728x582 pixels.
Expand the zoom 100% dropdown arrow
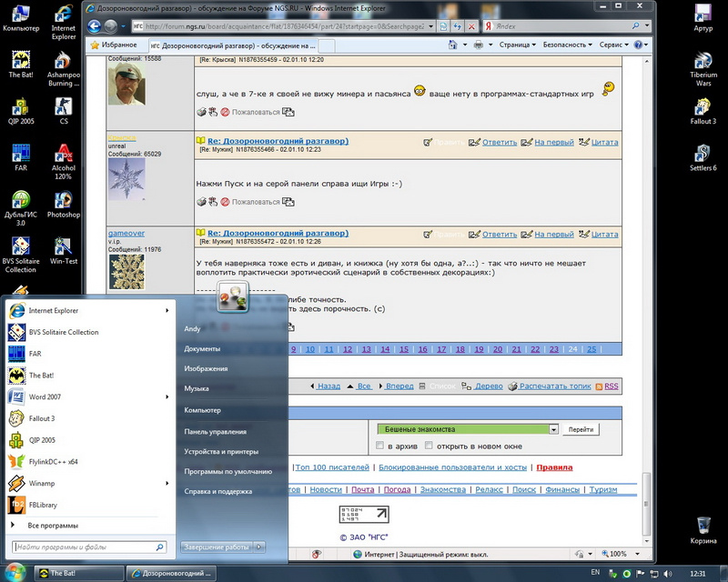638,554
